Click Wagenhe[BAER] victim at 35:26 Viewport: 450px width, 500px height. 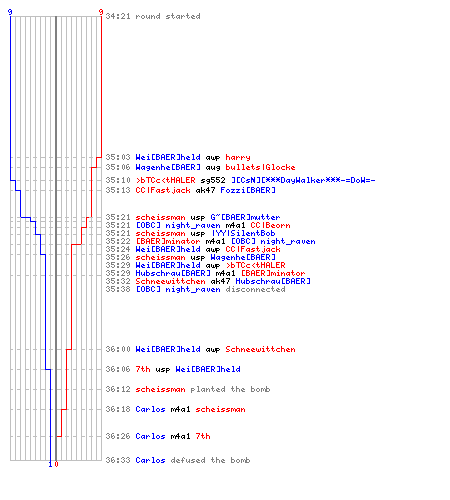point(243,257)
